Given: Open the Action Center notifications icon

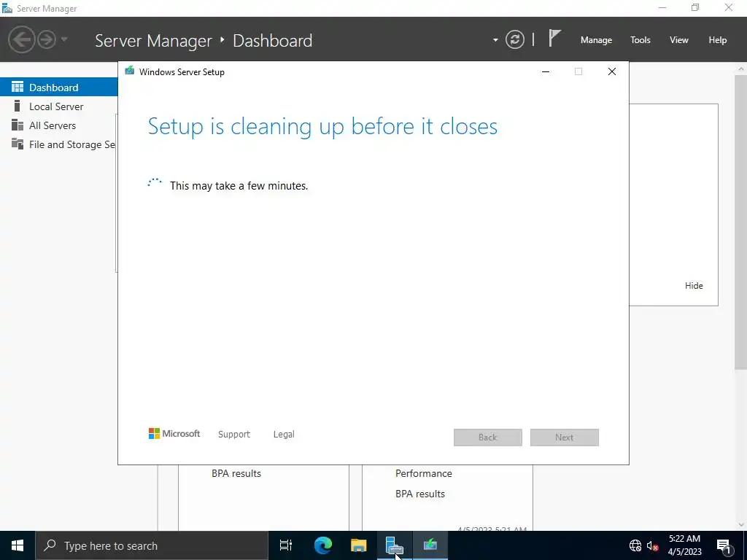Looking at the screenshot, I should pyautogui.click(x=724, y=545).
